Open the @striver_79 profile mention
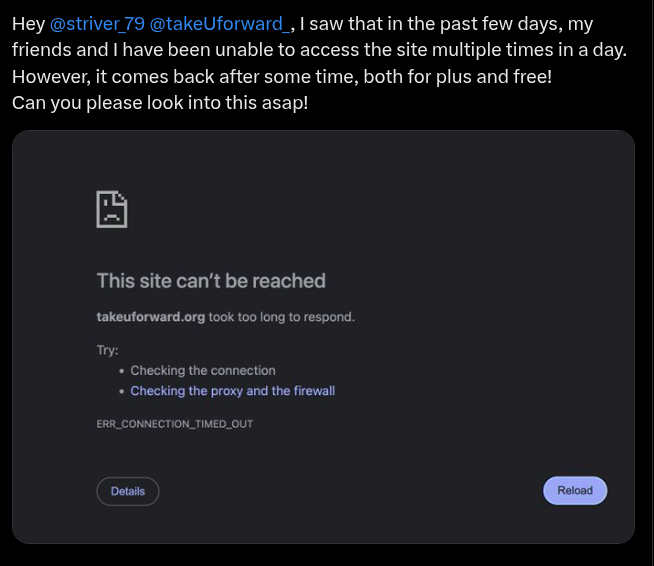This screenshot has height=566, width=654. pos(97,24)
